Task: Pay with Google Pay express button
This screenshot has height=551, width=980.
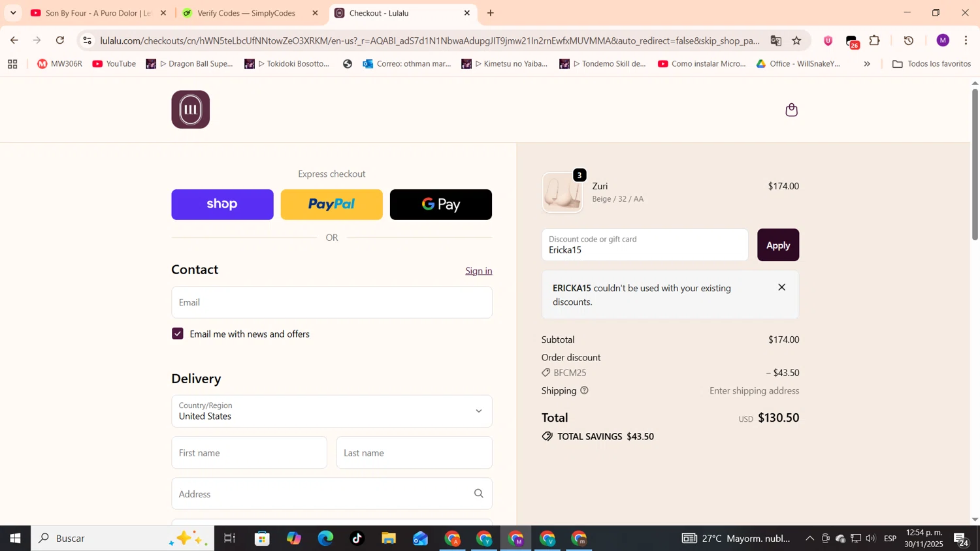Action: [441, 204]
